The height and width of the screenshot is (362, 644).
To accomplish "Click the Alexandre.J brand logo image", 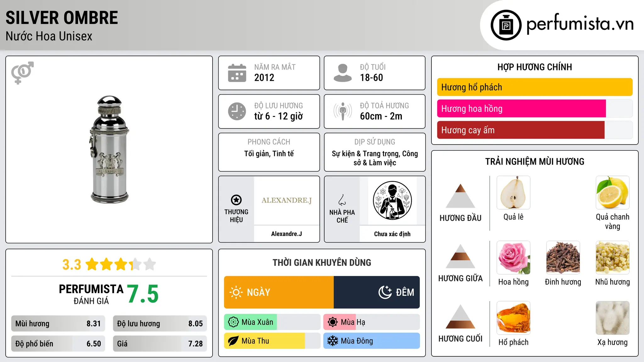I will click(x=286, y=200).
